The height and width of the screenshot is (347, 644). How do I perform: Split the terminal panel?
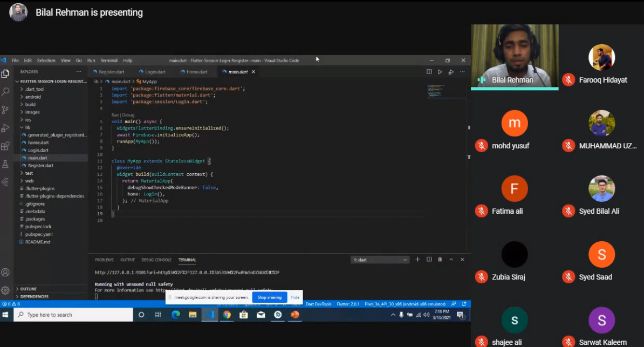pos(429,260)
